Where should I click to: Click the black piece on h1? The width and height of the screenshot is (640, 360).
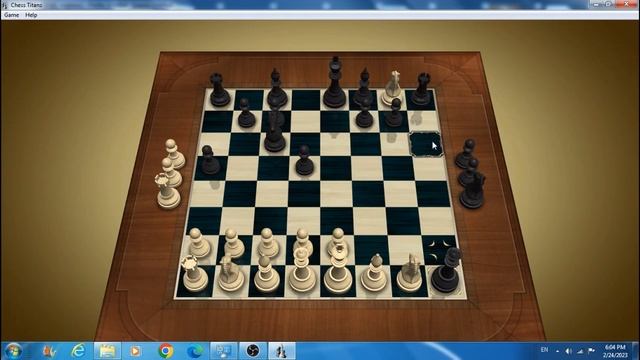[447, 271]
